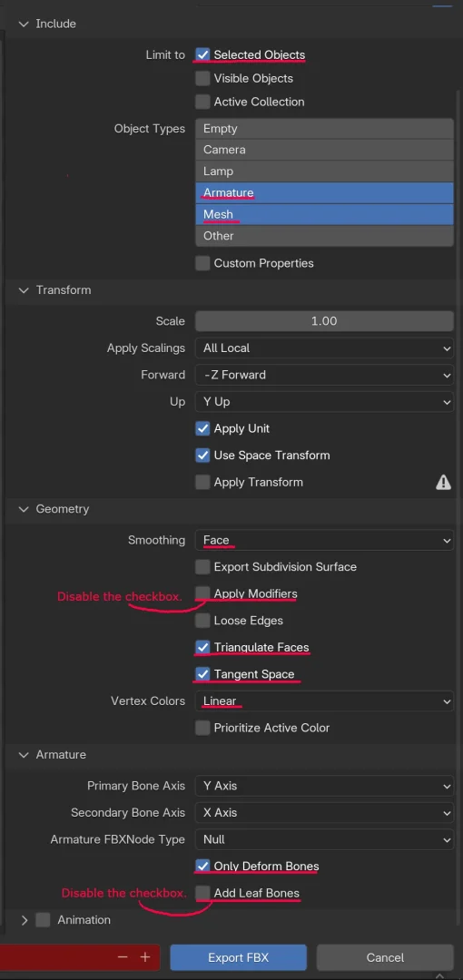463x980 pixels.
Task: Toggle Tangent Space checkbox
Action: coord(202,674)
